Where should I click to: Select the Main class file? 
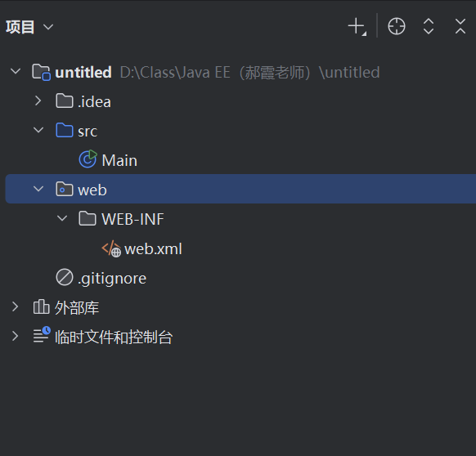point(119,160)
